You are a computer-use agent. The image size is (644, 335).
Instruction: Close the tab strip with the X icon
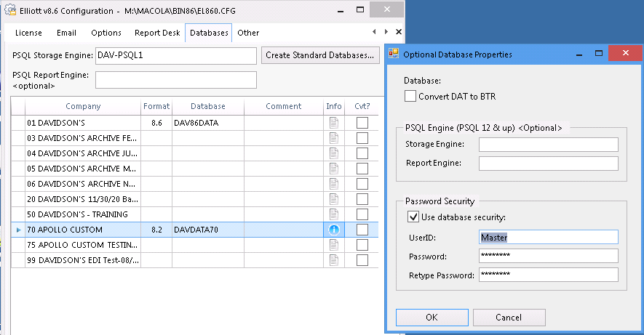tap(398, 31)
